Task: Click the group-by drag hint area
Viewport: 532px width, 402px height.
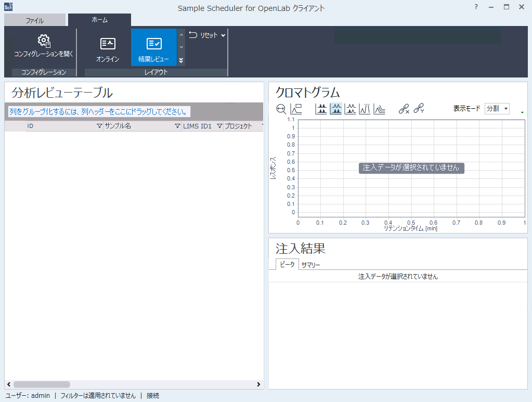Action: click(99, 112)
